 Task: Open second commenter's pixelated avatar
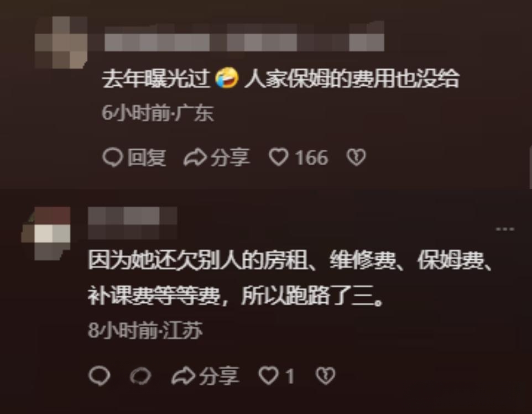tap(46, 233)
